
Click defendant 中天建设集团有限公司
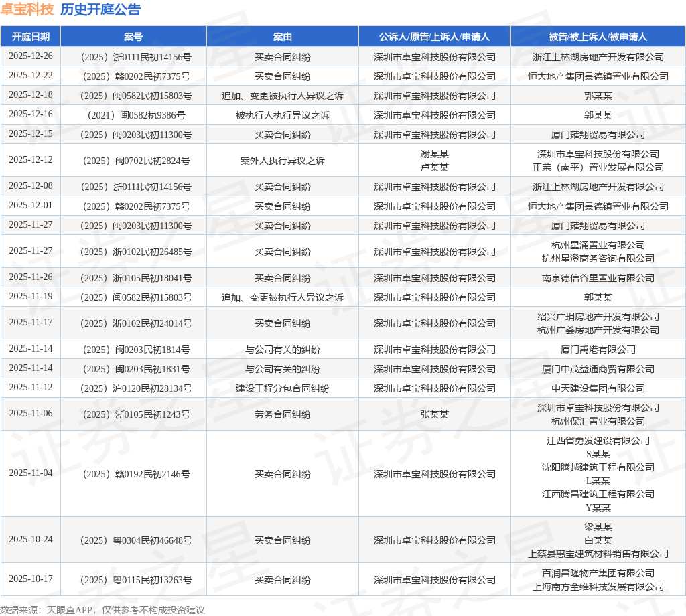point(598,388)
